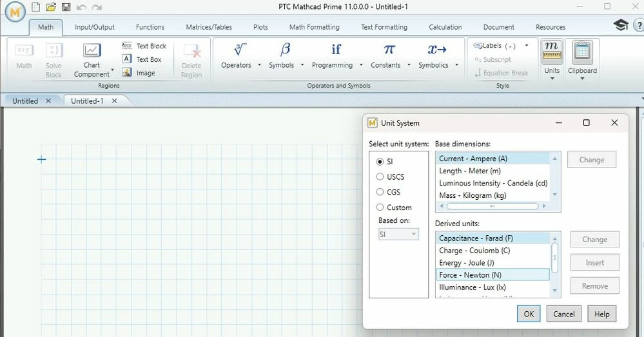Insert a Chart Component
The image size is (644, 337).
(x=92, y=61)
